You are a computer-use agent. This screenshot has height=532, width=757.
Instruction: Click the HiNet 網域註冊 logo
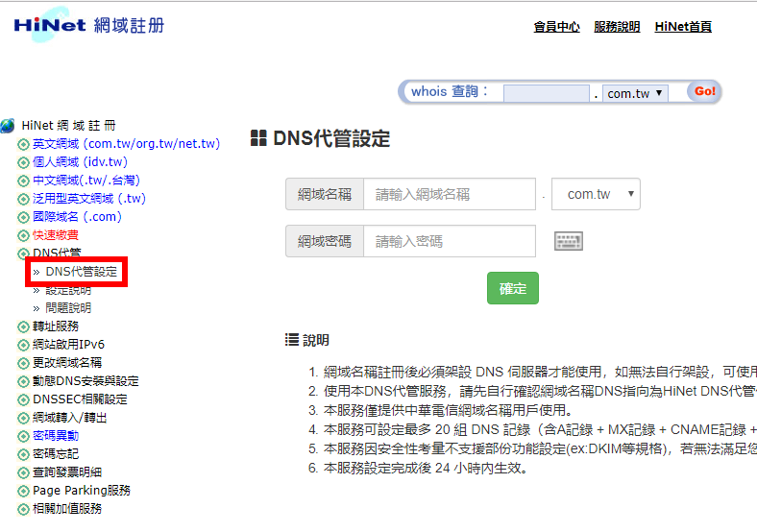(x=88, y=25)
